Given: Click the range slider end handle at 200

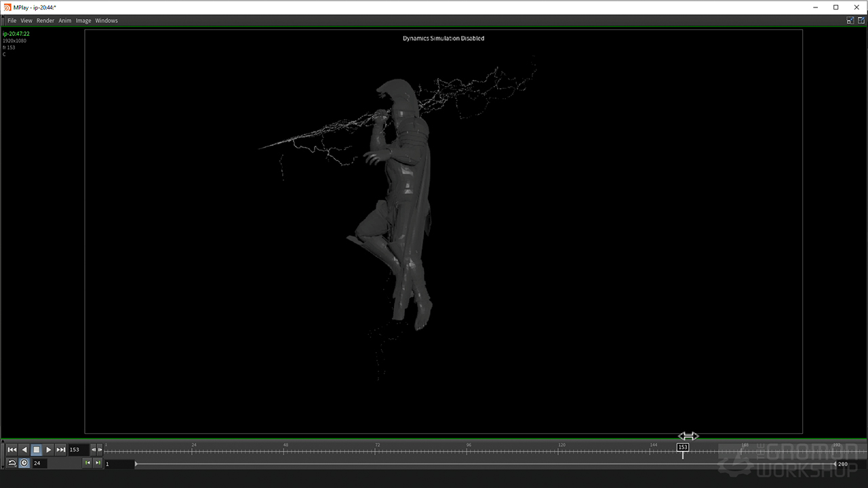Looking at the screenshot, I should (x=835, y=464).
